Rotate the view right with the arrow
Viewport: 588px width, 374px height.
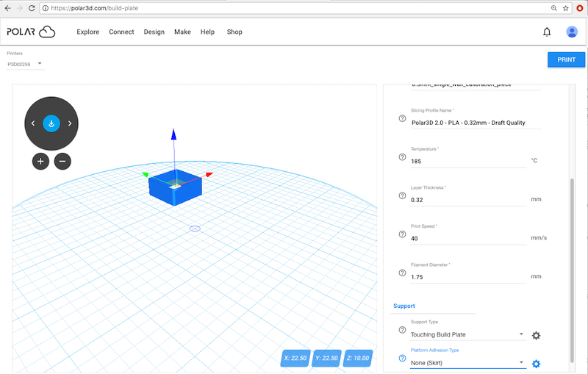click(x=70, y=123)
